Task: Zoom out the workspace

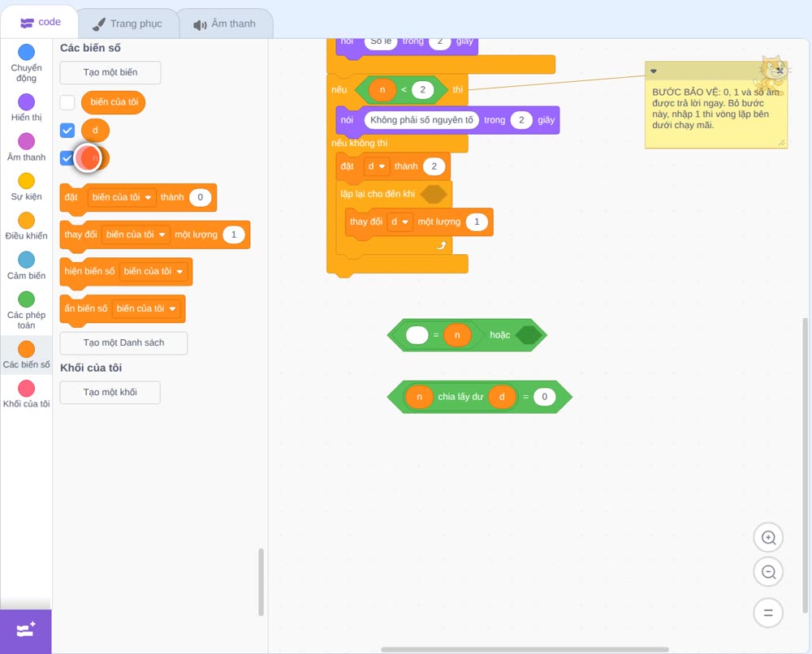Action: (x=768, y=572)
